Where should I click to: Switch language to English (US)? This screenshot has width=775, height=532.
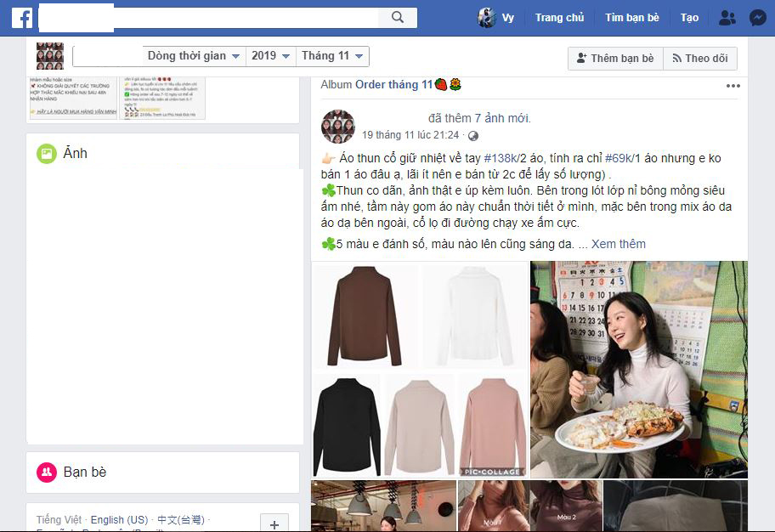[119, 519]
